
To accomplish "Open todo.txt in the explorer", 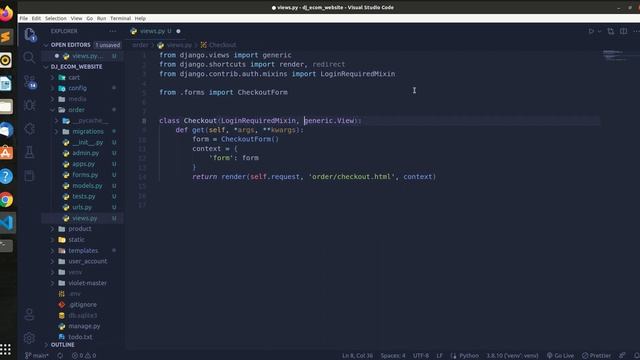I will pos(82,337).
